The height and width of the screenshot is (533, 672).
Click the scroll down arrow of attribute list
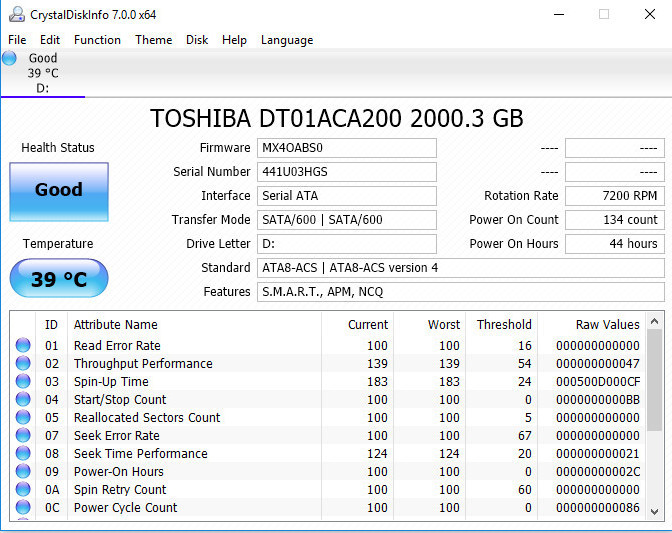tap(654, 511)
